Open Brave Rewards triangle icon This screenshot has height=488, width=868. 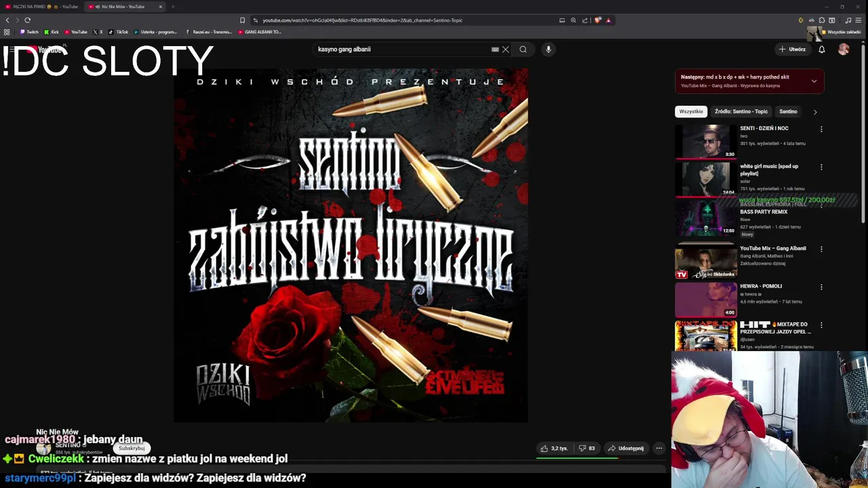coord(608,20)
